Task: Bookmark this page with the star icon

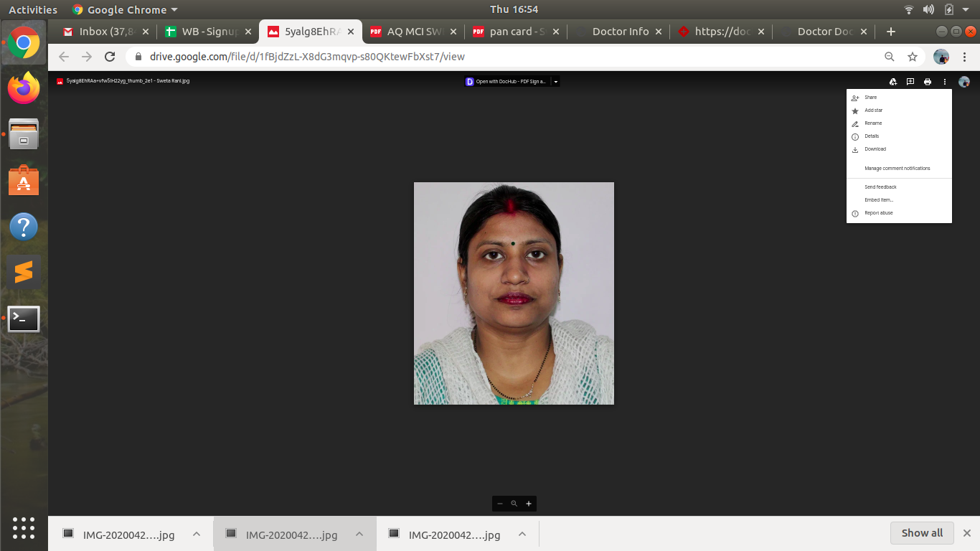Action: coord(913,57)
